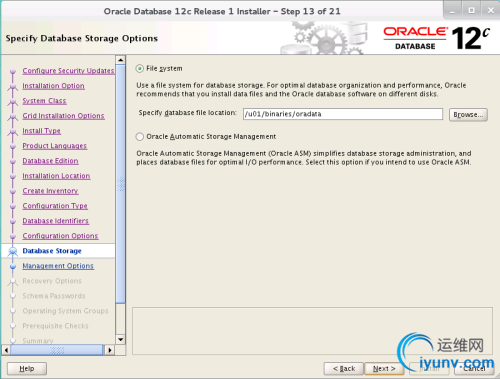Click the sidebar horizontal scroll right arrow

(x=109, y=350)
